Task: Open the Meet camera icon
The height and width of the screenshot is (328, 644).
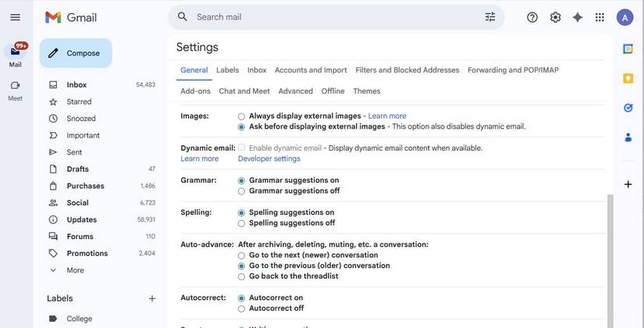Action: point(15,85)
